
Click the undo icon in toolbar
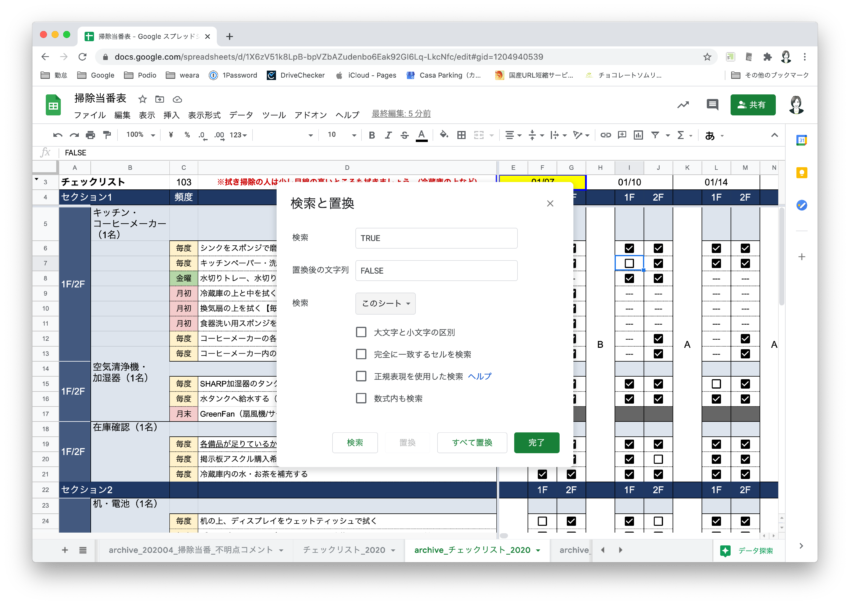(58, 135)
